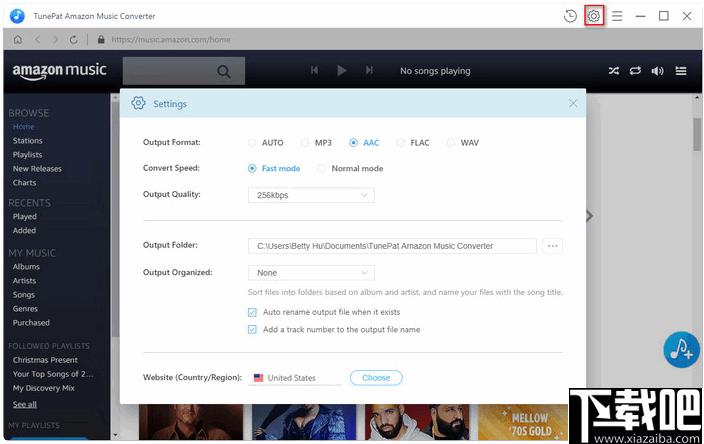Open Purchased under My Music
Image resolution: width=704 pixels, height=444 pixels.
click(x=31, y=323)
